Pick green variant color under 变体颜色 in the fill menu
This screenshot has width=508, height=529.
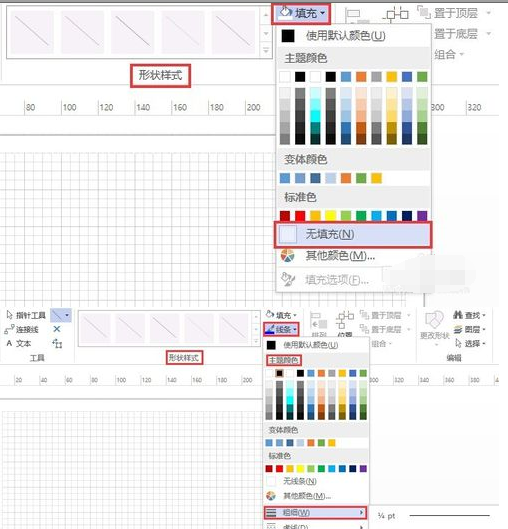[361, 178]
